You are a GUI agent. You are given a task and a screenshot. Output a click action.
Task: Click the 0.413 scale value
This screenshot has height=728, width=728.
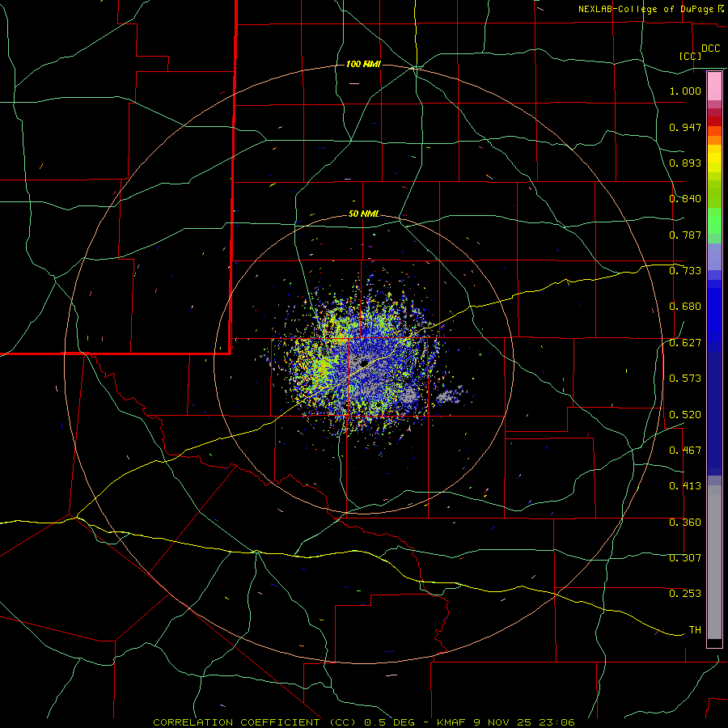point(685,486)
